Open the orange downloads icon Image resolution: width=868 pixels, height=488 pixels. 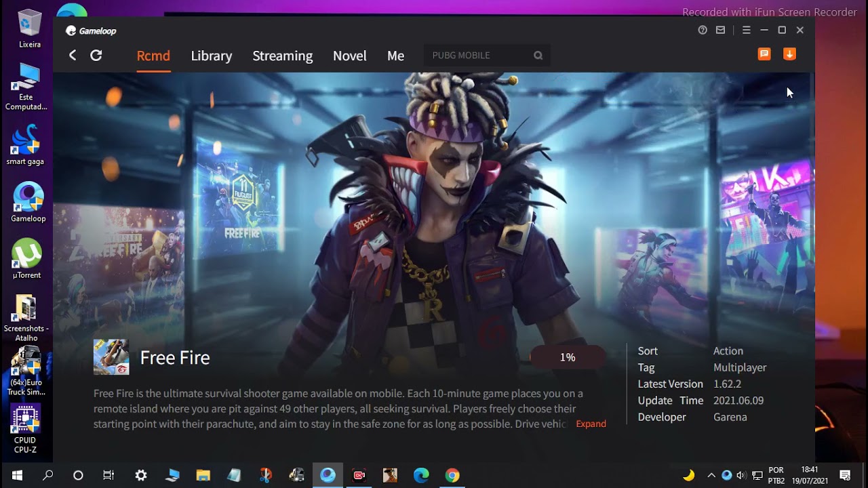point(789,54)
